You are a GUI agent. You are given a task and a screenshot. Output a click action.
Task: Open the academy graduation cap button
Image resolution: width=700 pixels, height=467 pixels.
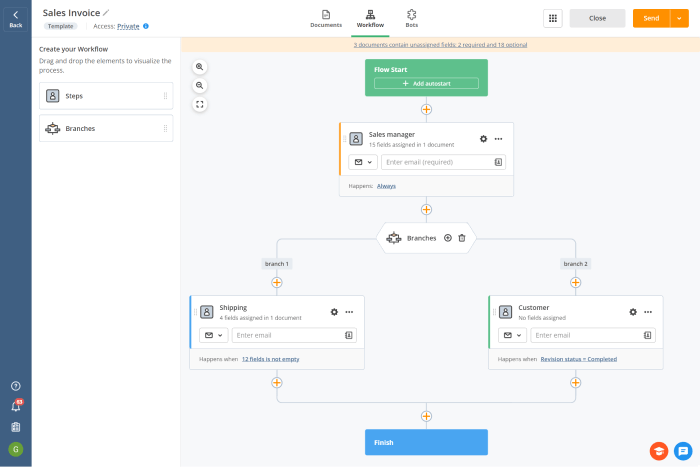point(659,451)
